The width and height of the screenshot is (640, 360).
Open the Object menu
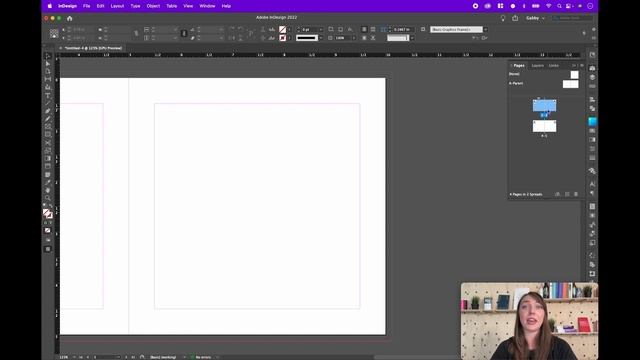(x=153, y=6)
